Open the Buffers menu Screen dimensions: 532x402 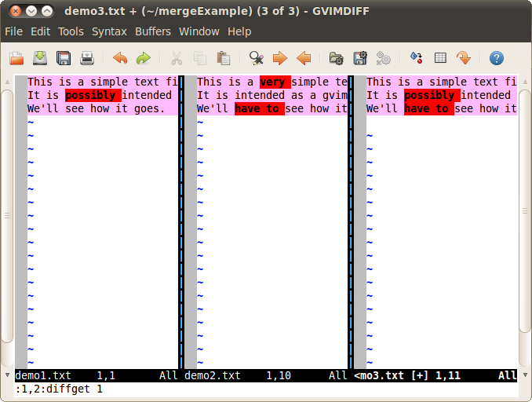tap(153, 31)
